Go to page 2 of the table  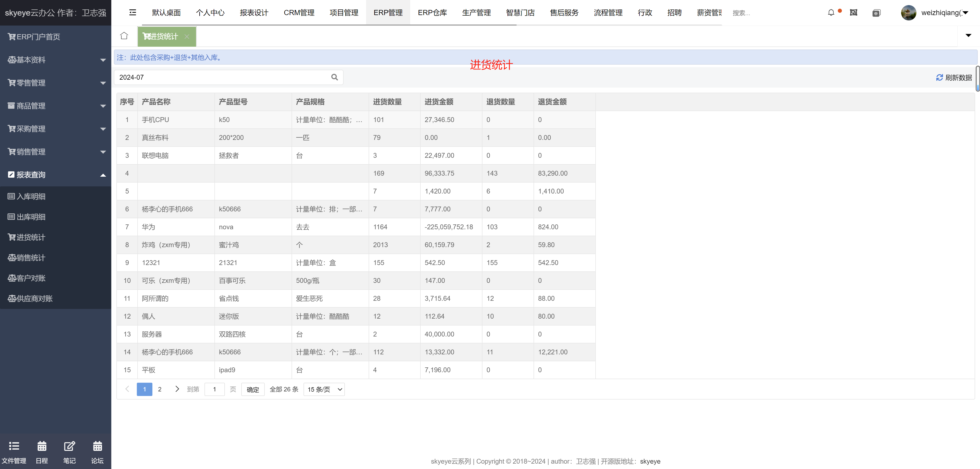pos(160,389)
